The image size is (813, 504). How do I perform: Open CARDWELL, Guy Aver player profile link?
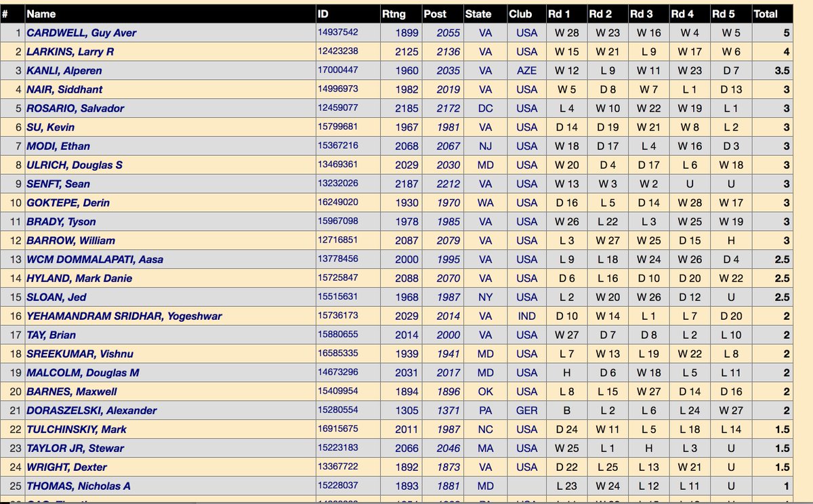[75, 32]
